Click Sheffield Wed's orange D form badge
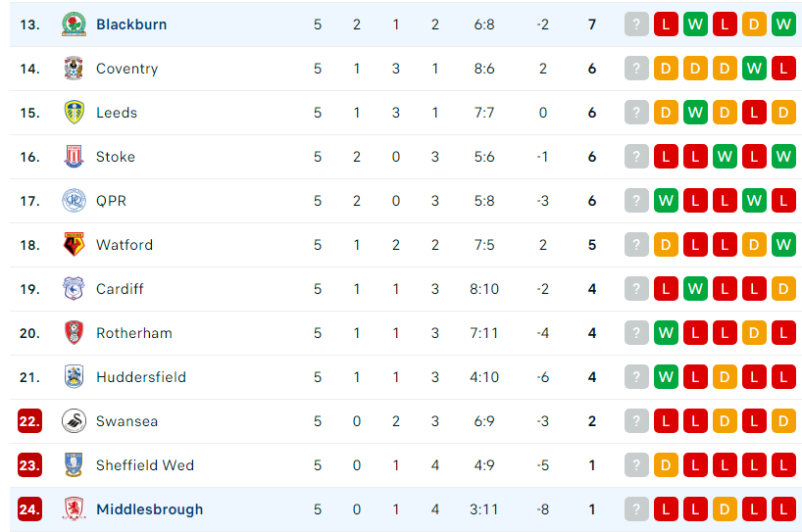 (x=666, y=465)
